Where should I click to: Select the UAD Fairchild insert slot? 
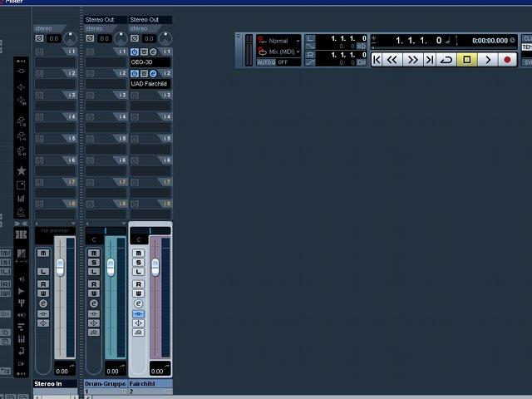pos(150,84)
